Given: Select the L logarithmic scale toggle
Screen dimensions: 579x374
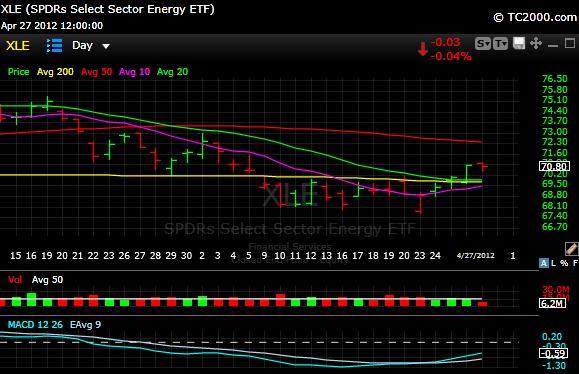Looking at the screenshot, I should pos(553,263).
